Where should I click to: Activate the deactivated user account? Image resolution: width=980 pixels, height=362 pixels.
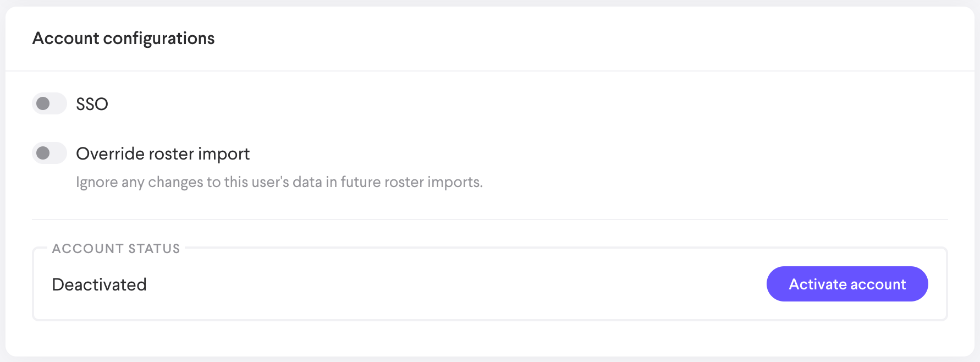pyautogui.click(x=846, y=284)
